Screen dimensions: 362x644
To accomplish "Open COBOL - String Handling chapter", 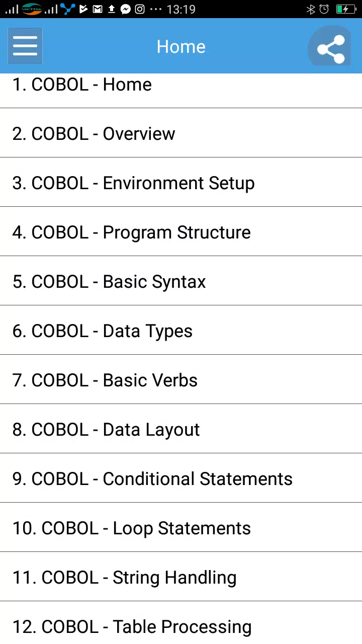I will [181, 577].
